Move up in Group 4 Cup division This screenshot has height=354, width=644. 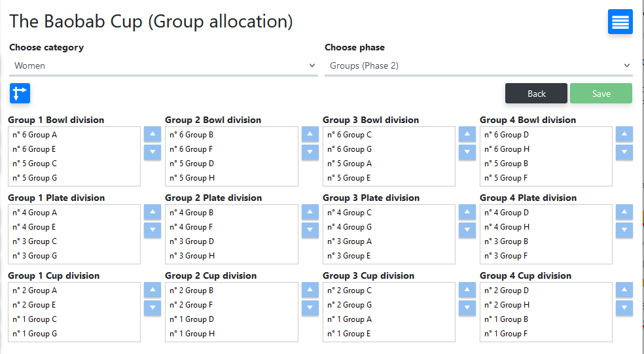pos(624,290)
